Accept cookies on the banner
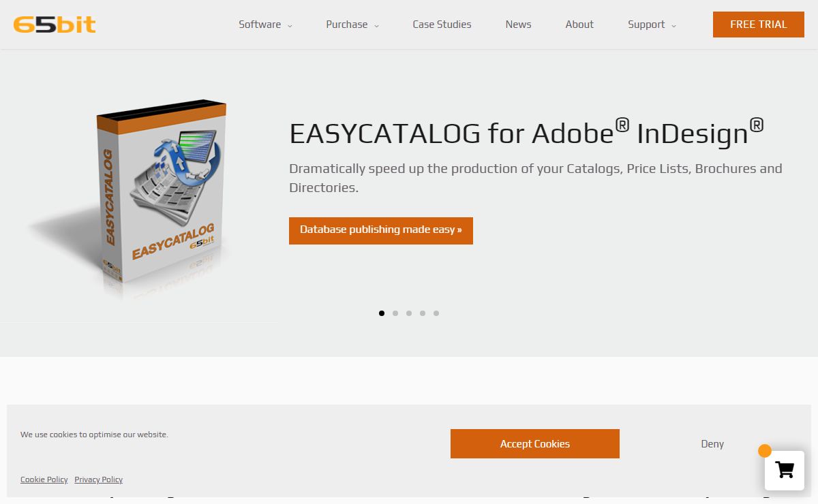Image resolution: width=818 pixels, height=504 pixels. tap(535, 444)
